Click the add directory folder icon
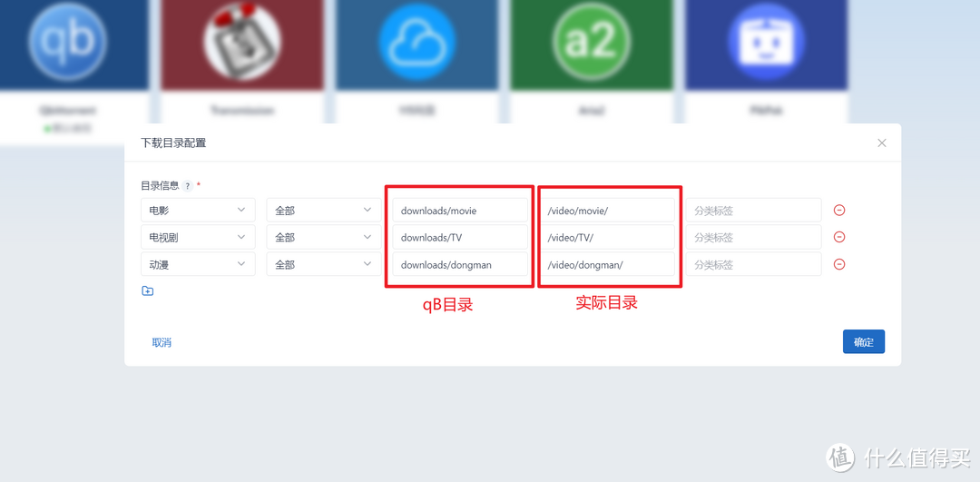The image size is (980, 482). [148, 290]
